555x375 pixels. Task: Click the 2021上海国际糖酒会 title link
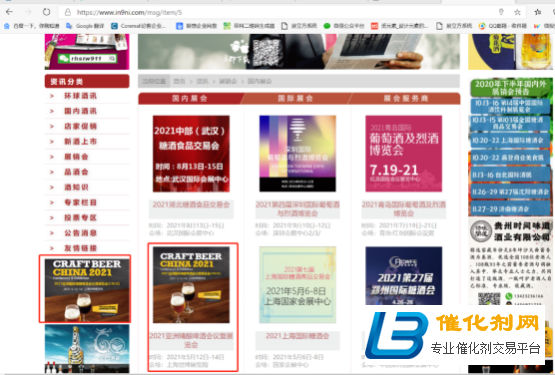[298, 336]
